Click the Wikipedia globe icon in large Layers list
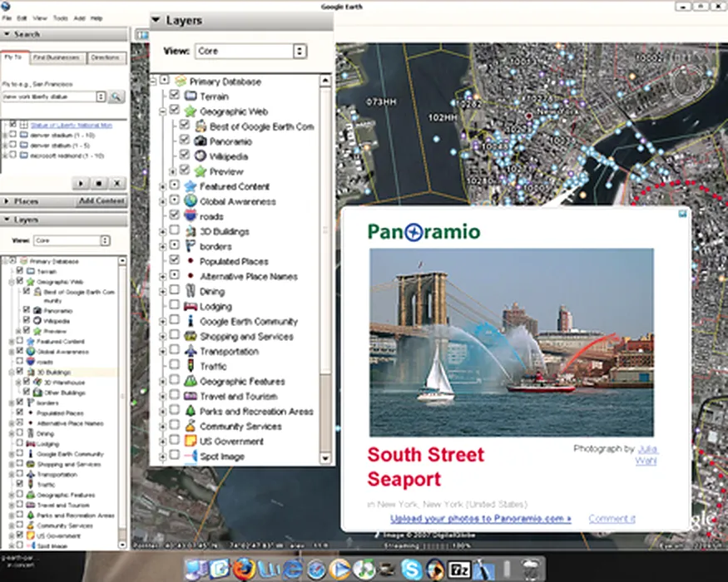Image resolution: width=728 pixels, height=582 pixels. (201, 156)
